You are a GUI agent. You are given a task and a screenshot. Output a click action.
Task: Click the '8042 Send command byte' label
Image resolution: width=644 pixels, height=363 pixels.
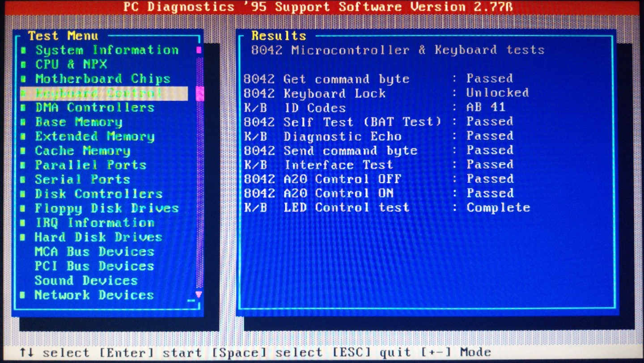[330, 151]
